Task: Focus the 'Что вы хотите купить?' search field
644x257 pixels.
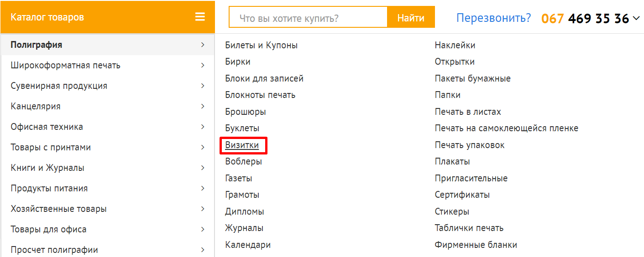Action: tap(308, 18)
